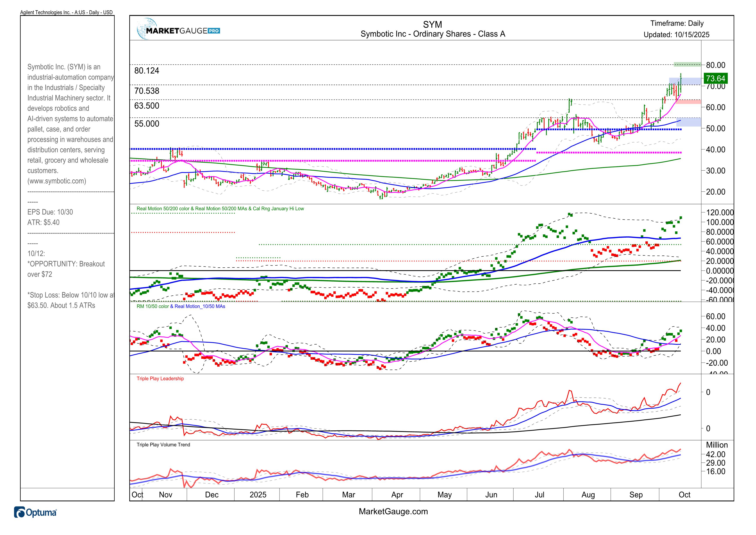Click the Triple Play Leadership panel label

(160, 378)
